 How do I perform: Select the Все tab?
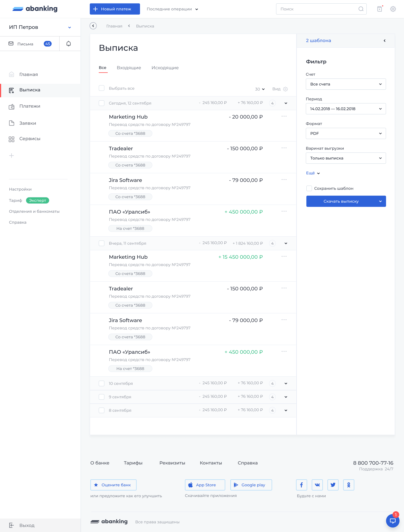coord(103,68)
